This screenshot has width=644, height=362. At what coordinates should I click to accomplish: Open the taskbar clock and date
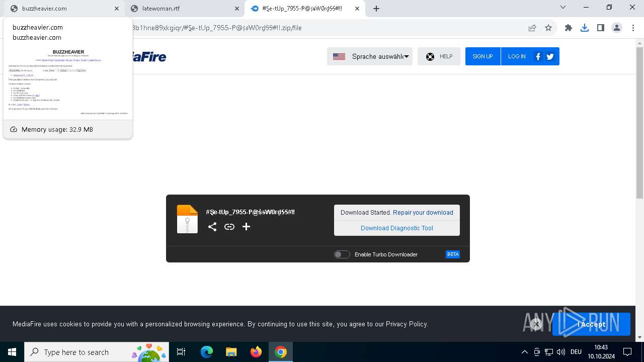[x=601, y=352]
